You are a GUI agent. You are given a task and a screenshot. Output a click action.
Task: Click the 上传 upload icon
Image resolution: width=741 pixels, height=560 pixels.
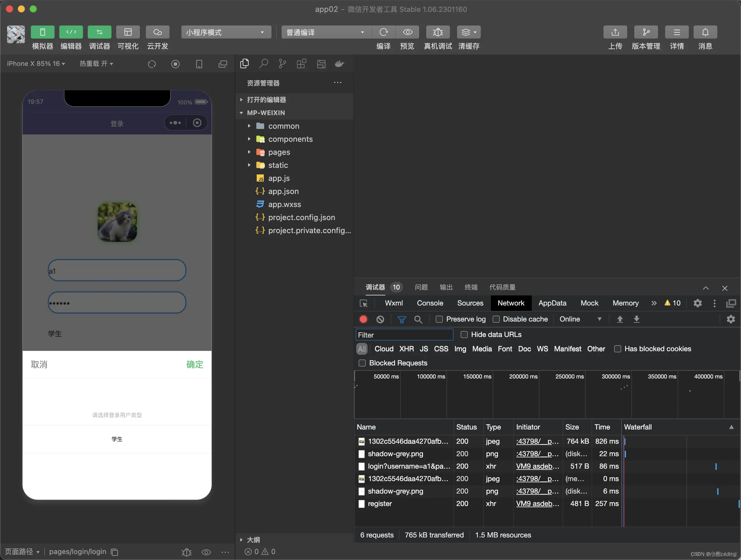click(x=615, y=32)
